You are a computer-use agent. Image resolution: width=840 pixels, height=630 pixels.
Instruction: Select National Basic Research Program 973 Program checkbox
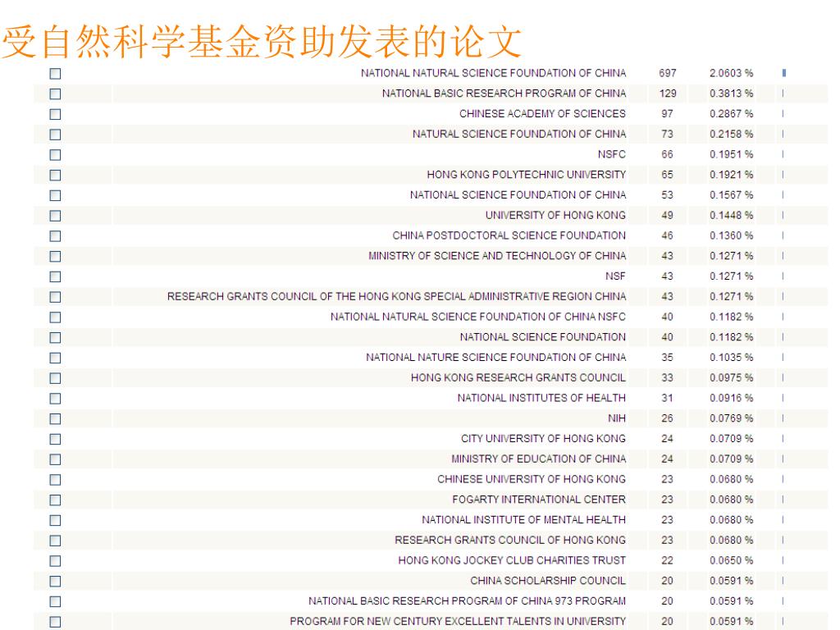[55, 603]
